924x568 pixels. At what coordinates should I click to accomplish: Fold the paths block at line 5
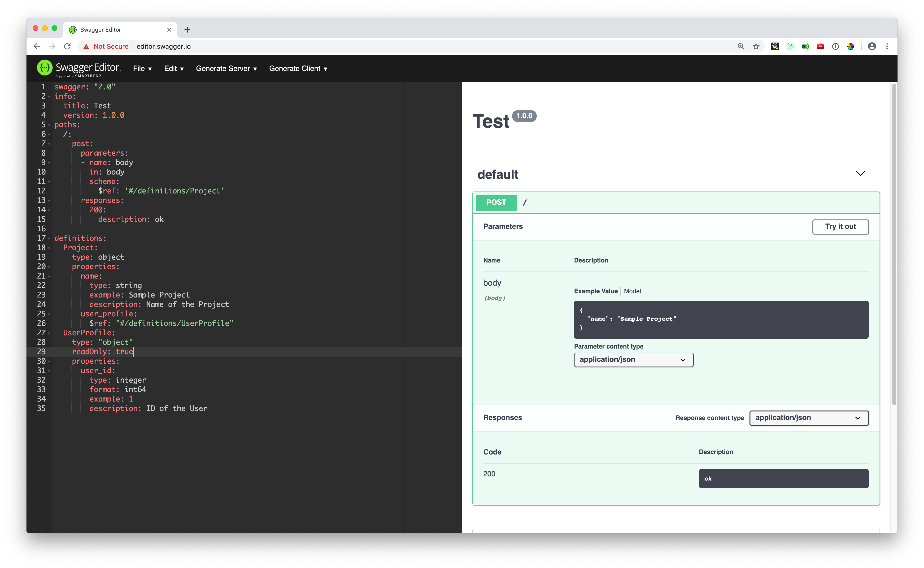(x=49, y=125)
